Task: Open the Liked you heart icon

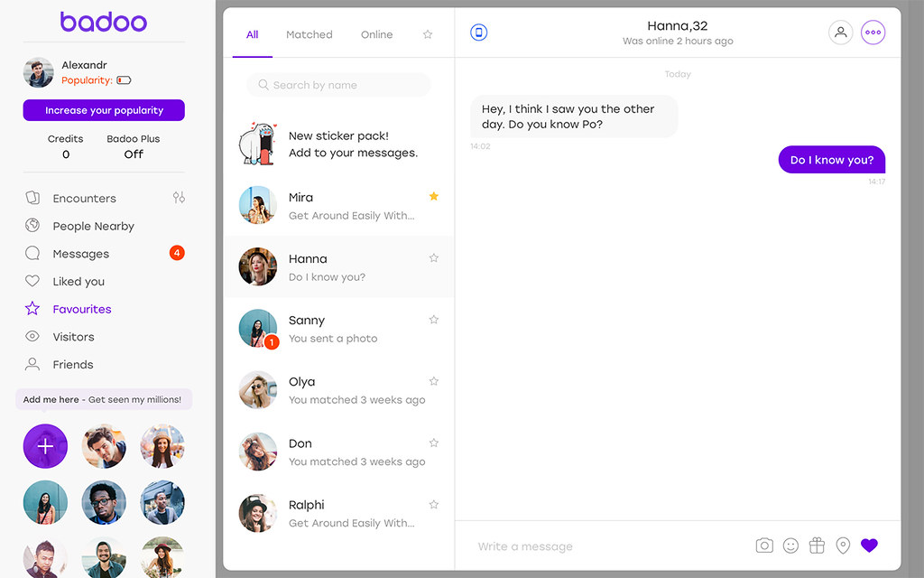Action: click(x=32, y=281)
